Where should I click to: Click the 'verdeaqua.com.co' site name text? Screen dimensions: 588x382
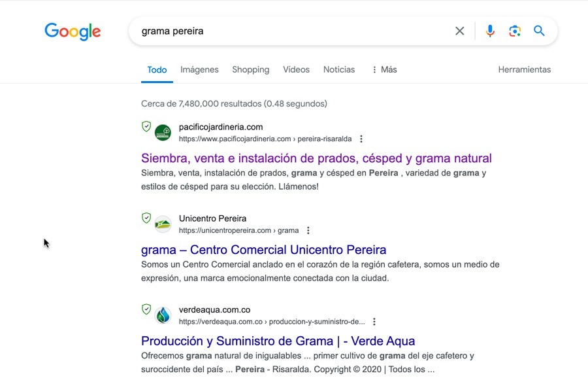[214, 310]
